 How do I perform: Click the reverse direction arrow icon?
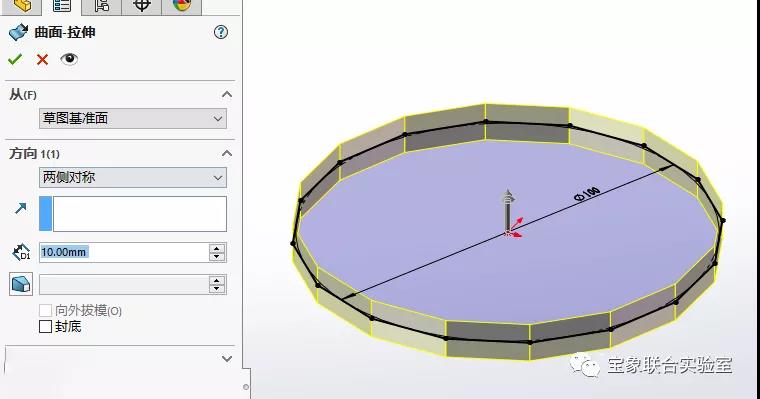click(x=20, y=208)
